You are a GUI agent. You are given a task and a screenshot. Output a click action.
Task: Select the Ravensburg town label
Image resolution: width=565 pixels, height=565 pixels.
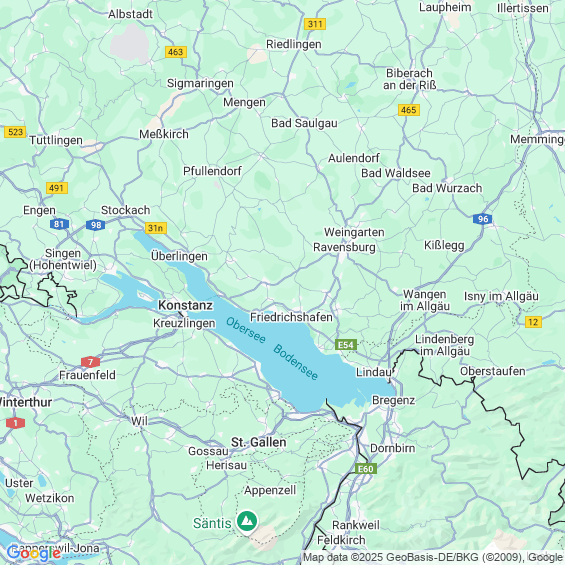tap(344, 247)
